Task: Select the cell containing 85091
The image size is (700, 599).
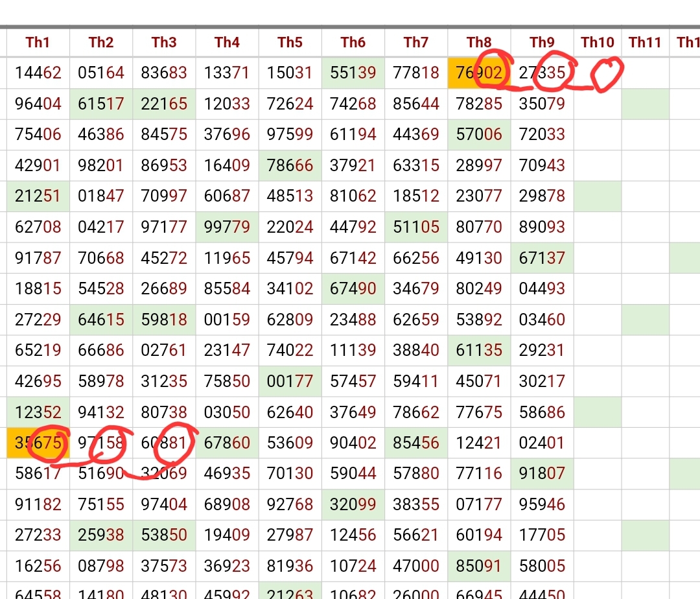Action: click(x=479, y=567)
